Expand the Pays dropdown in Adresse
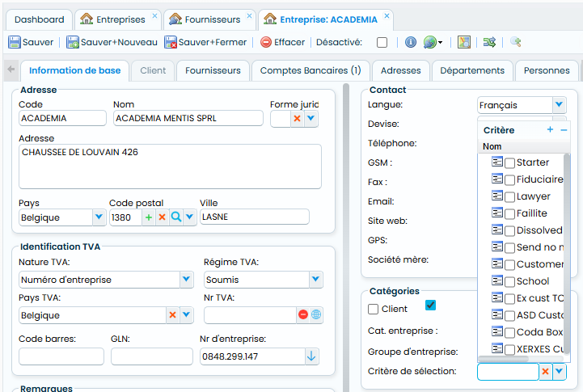Screen dimensions: 583x392 99,217
